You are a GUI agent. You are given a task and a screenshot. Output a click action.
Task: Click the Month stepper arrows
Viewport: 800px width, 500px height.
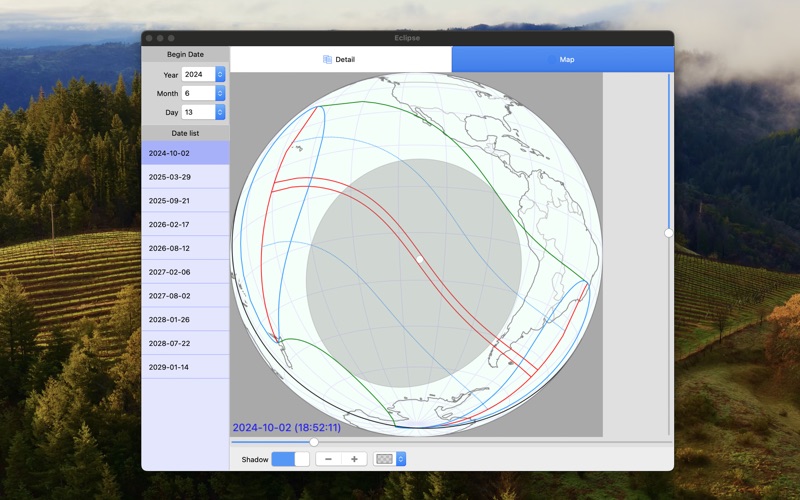tap(220, 93)
